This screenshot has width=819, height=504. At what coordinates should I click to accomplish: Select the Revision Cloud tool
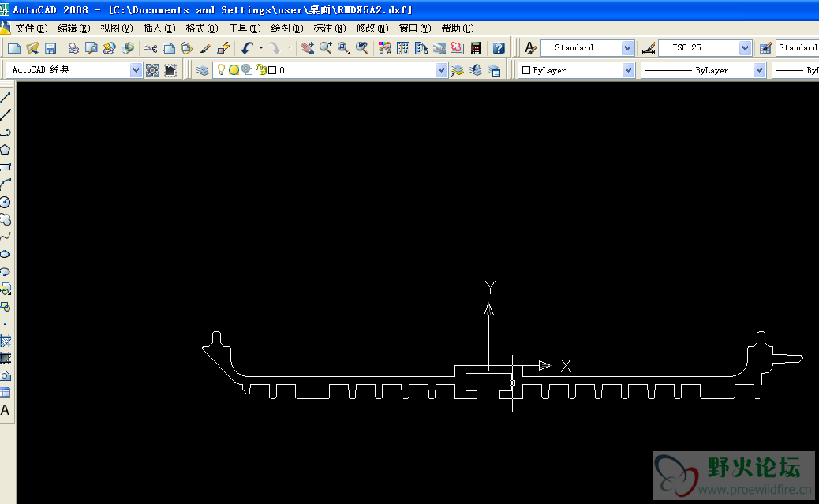pyautogui.click(x=6, y=219)
